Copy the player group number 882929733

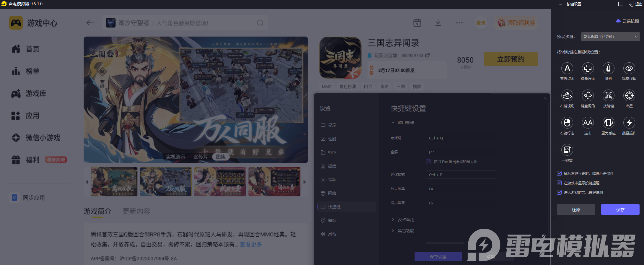click(x=427, y=55)
